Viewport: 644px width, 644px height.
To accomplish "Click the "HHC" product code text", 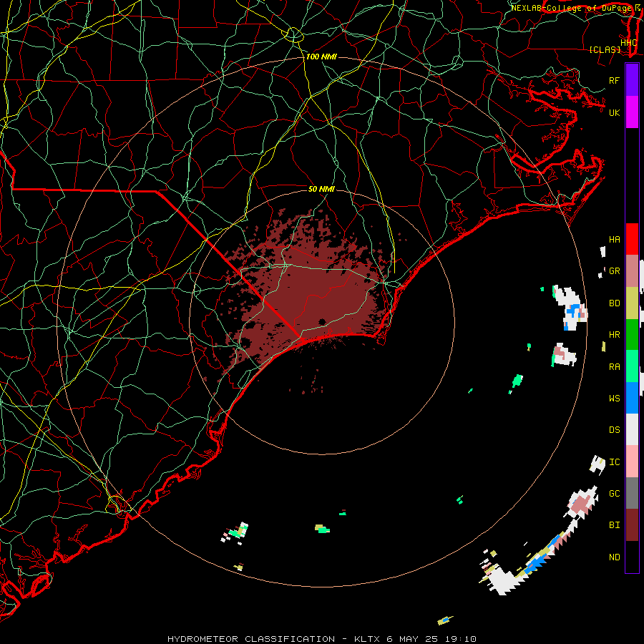I will 628,43.
